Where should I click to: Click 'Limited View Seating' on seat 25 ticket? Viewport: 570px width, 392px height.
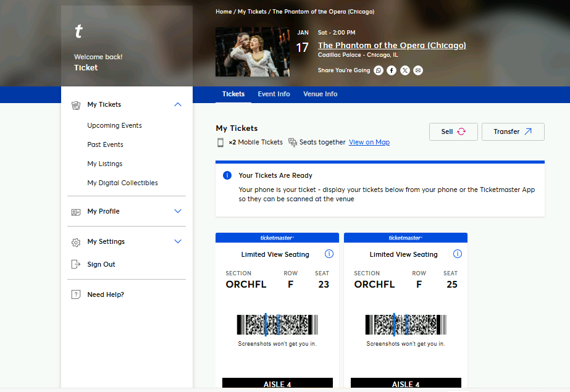403,254
